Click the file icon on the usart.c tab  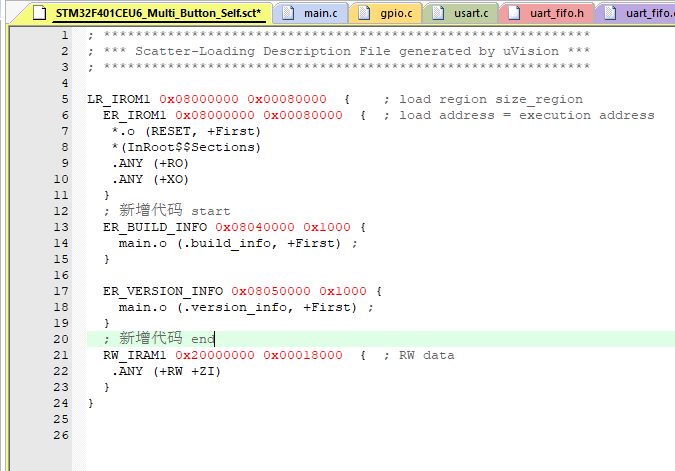click(x=438, y=13)
